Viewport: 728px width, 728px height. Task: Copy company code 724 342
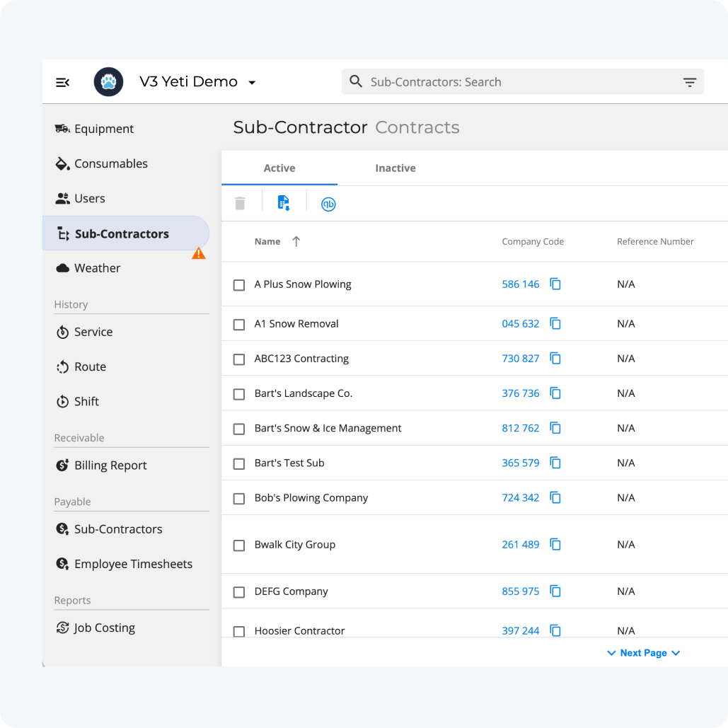(x=555, y=497)
